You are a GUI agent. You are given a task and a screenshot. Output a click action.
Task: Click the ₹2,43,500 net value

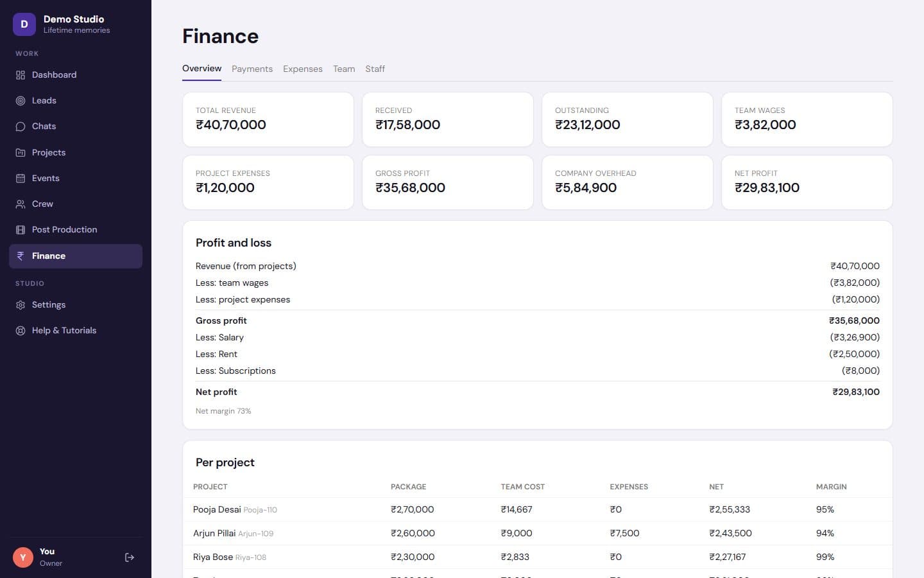pyautogui.click(x=730, y=533)
